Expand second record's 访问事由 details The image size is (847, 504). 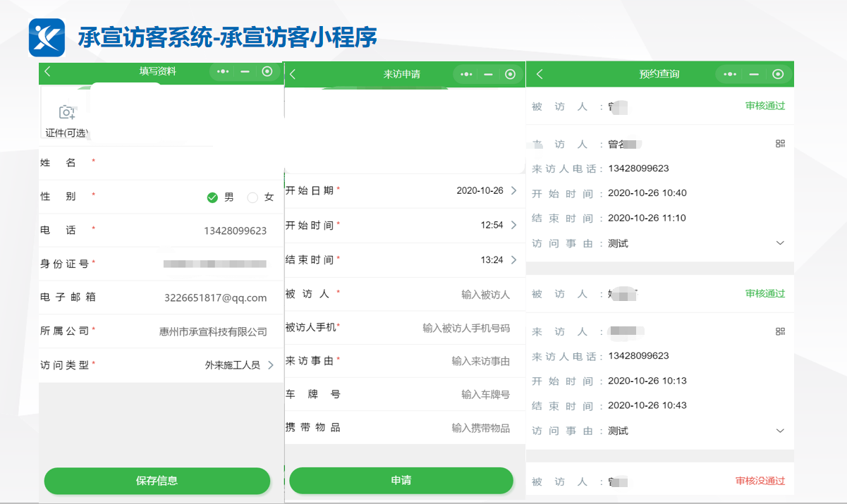[780, 431]
